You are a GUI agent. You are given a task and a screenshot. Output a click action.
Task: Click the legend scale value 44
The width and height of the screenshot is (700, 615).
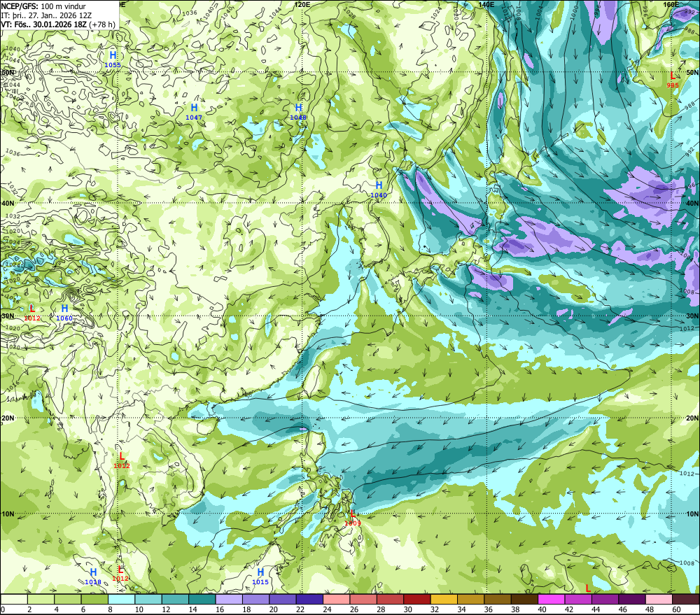coord(596,609)
